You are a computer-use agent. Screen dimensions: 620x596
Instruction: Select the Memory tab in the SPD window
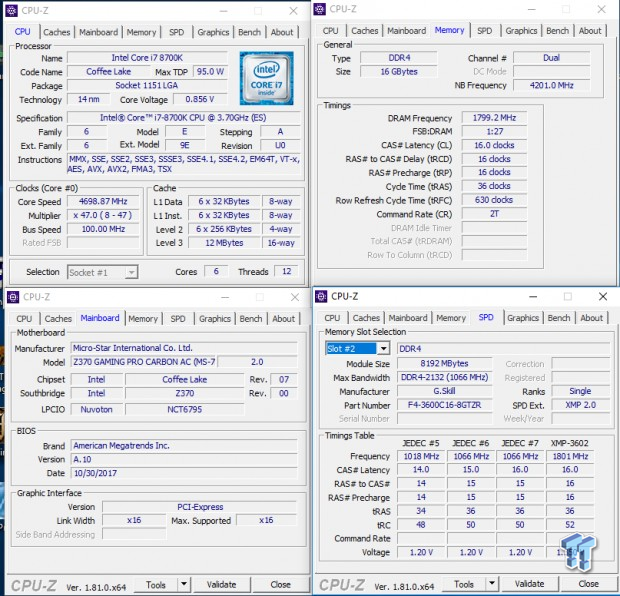tap(451, 318)
